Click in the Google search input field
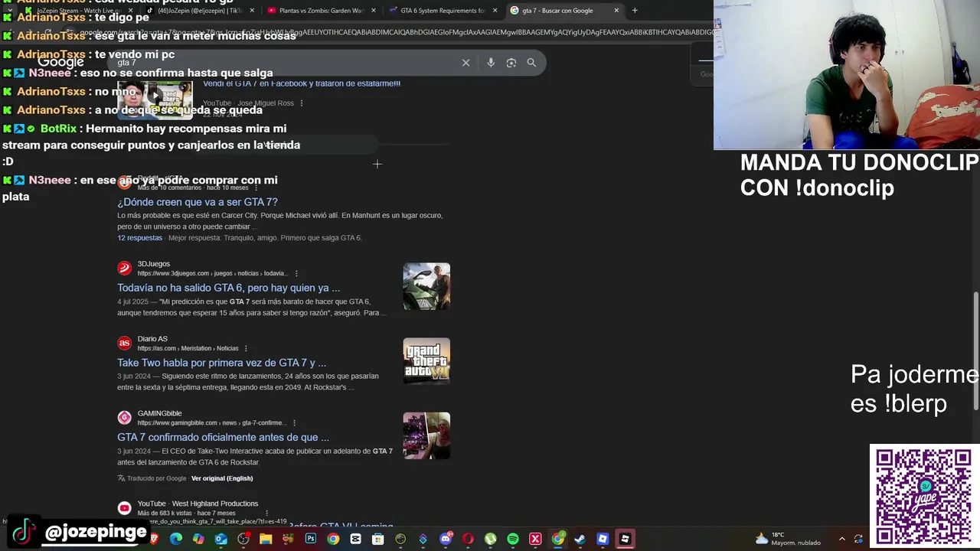The height and width of the screenshot is (551, 980). [283, 63]
